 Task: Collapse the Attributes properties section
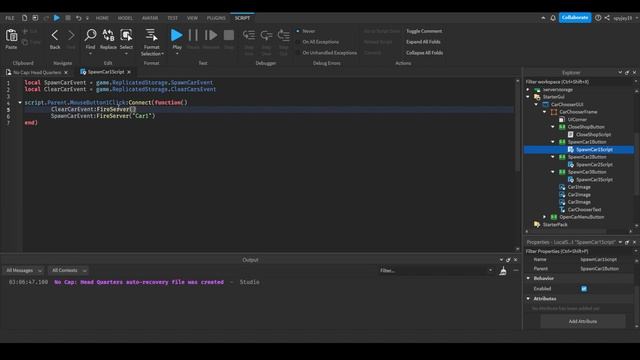pyautogui.click(x=529, y=299)
